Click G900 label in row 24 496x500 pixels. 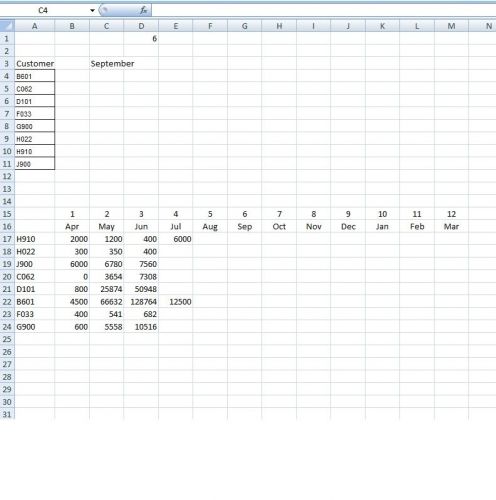(x=35, y=327)
